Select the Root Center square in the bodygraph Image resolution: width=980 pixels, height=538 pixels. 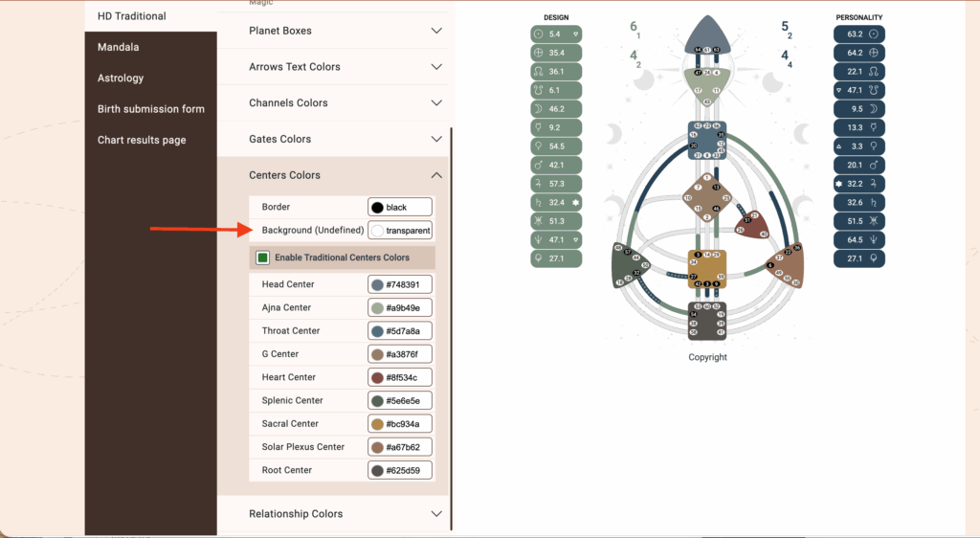click(x=707, y=321)
